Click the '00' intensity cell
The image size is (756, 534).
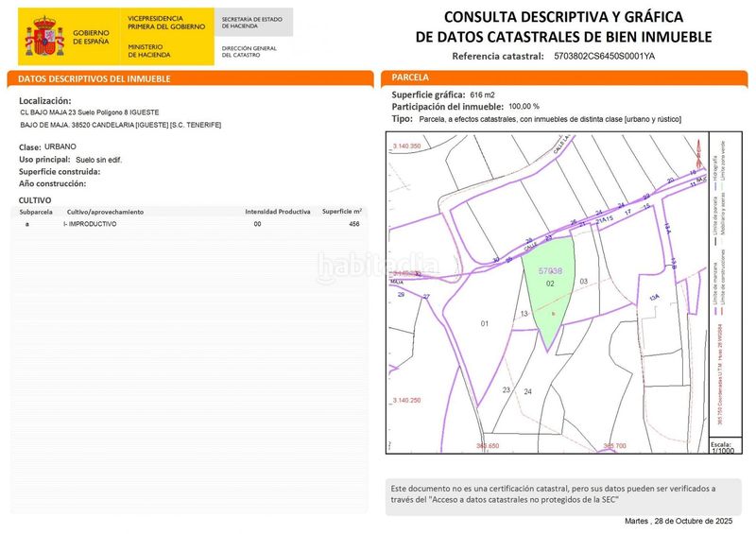tap(257, 224)
